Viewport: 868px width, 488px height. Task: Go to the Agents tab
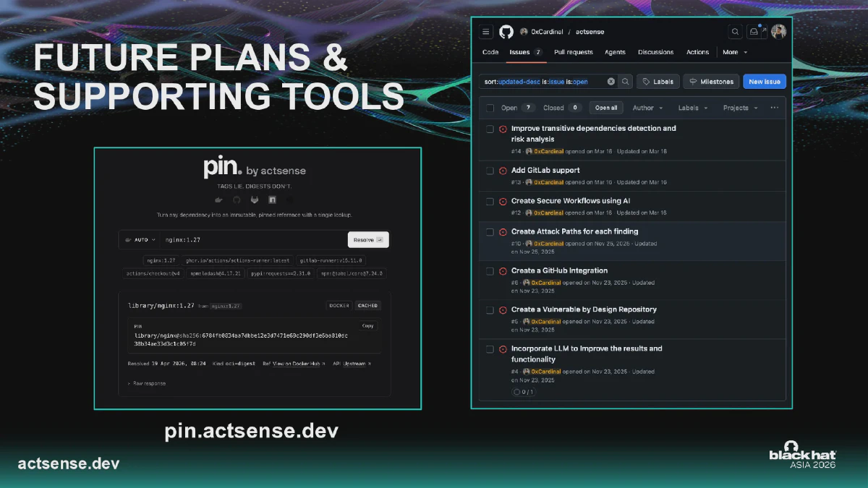615,52
